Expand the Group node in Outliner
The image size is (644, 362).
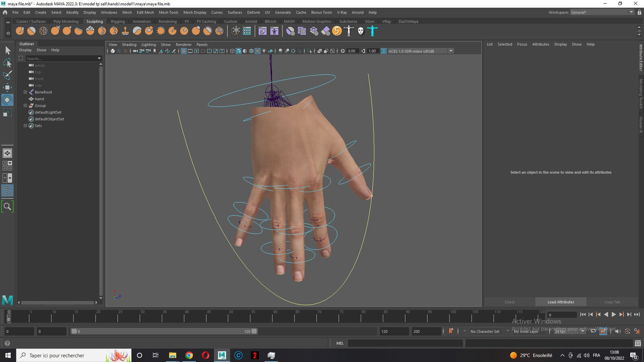(x=25, y=105)
